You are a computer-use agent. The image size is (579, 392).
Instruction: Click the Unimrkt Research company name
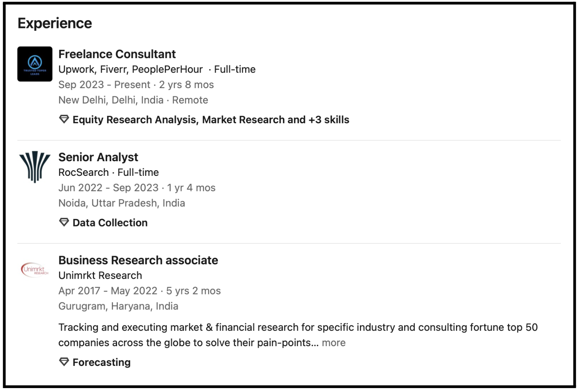point(100,275)
